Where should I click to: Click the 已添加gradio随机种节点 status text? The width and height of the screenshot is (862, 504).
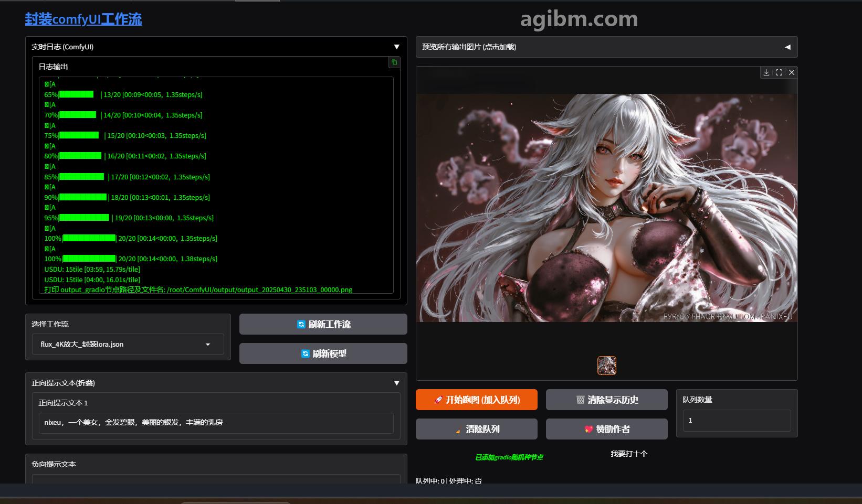509,457
